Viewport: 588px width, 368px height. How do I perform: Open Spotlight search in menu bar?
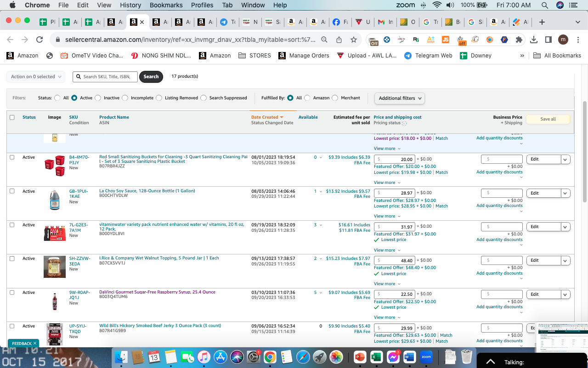545,5
